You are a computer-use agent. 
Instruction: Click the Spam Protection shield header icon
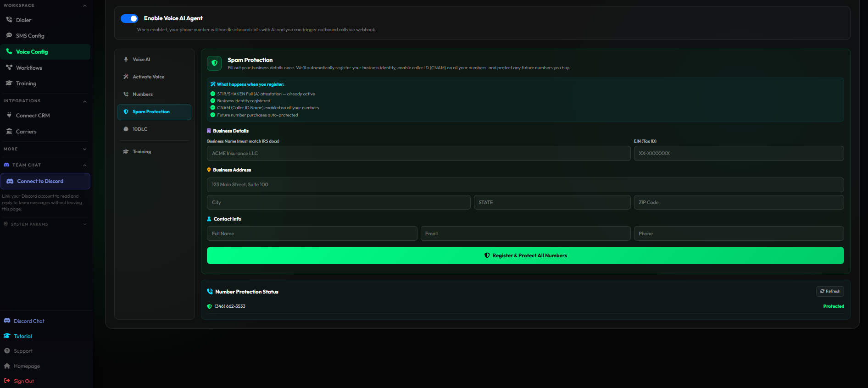214,63
